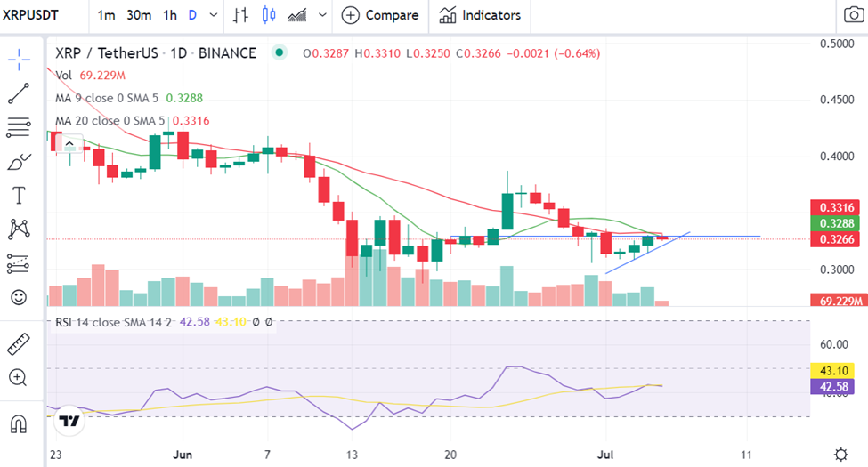Switch to candlestick chart style

tap(269, 15)
